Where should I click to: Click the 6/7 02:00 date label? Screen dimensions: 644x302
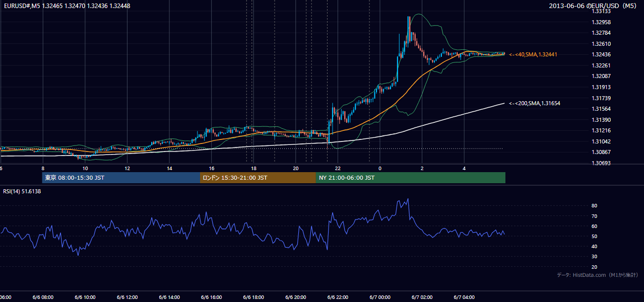point(422,297)
